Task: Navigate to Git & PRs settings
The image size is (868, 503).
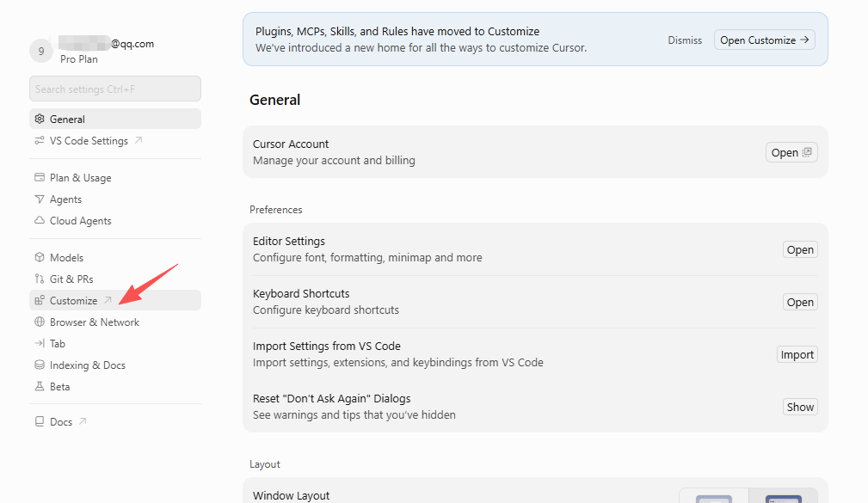Action: point(115,279)
